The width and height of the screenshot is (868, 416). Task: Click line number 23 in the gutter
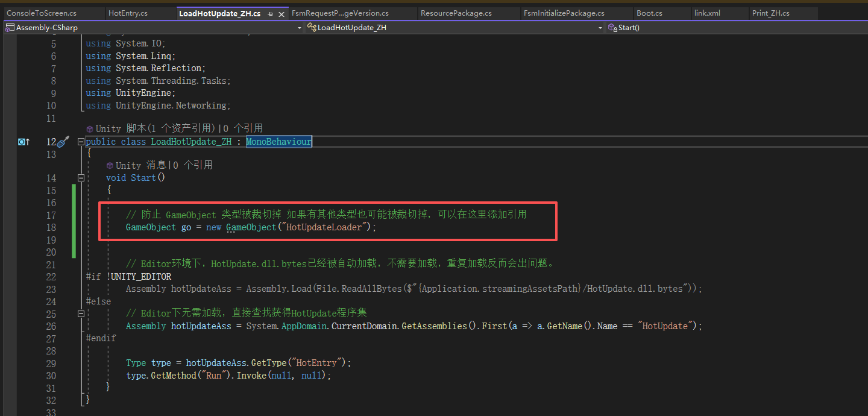tap(51, 289)
